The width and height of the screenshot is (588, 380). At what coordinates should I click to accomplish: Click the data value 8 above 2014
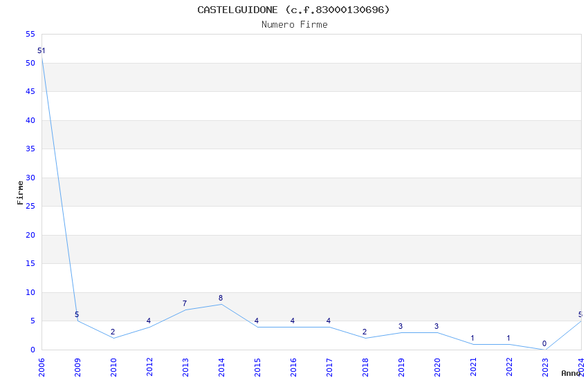click(221, 298)
